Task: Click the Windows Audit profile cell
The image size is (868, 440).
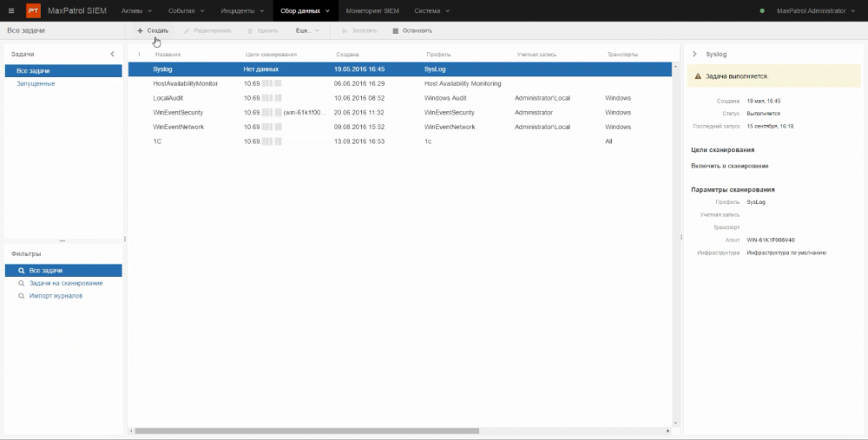Action: coord(445,98)
